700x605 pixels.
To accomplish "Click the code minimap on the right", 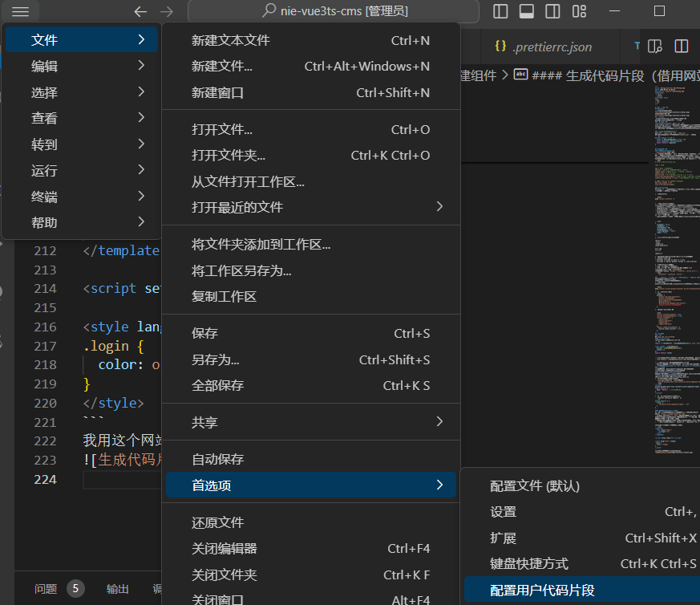I will pyautogui.click(x=677, y=270).
